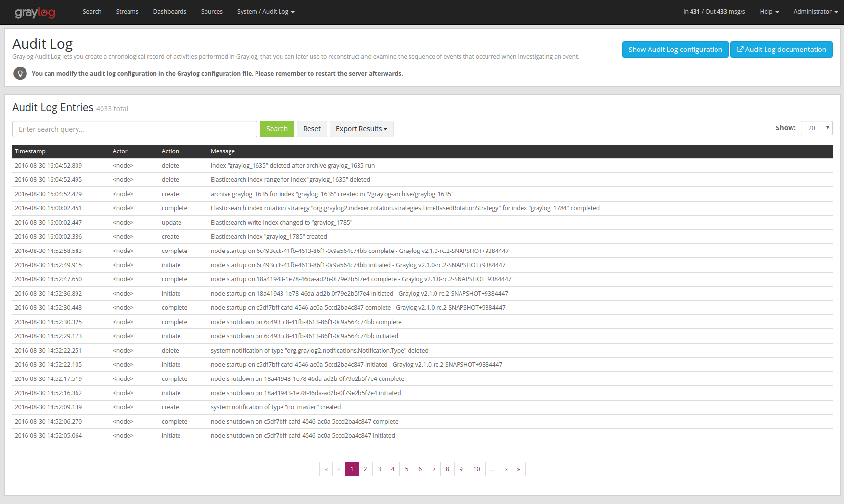Open the Export Results dropdown

[361, 129]
